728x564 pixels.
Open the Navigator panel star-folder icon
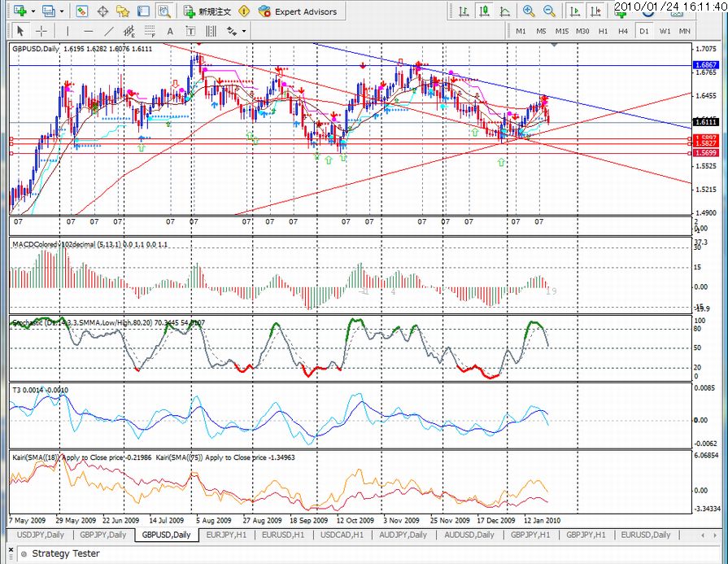123,11
